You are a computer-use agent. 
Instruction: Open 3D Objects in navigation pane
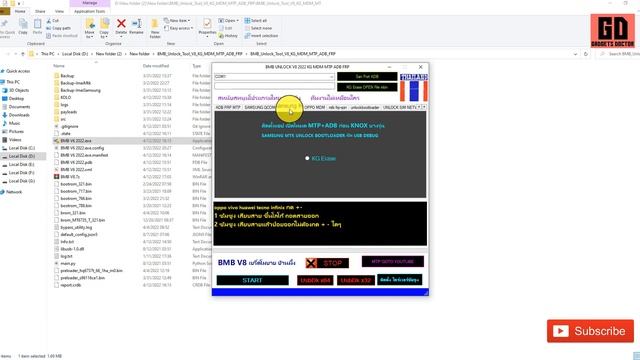tap(16, 90)
